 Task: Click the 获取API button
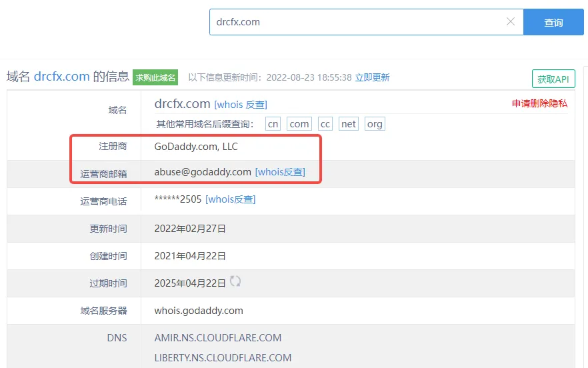point(553,79)
